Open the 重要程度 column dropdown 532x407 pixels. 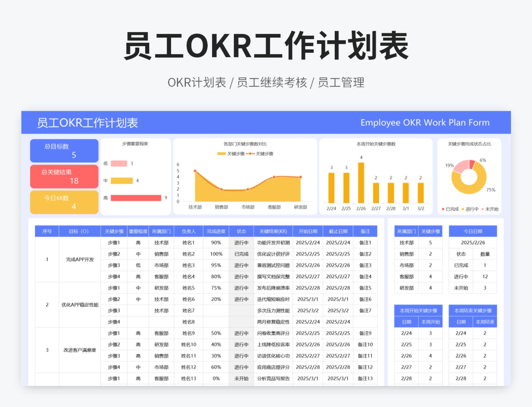(138, 231)
